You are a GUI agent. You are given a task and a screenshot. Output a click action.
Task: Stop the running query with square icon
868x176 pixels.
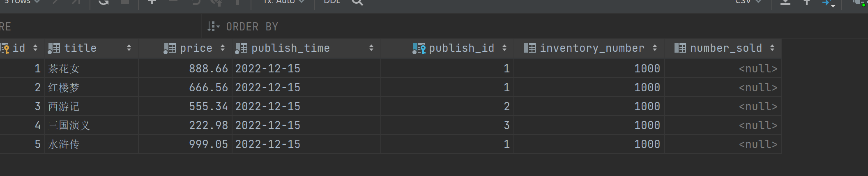coord(124,2)
